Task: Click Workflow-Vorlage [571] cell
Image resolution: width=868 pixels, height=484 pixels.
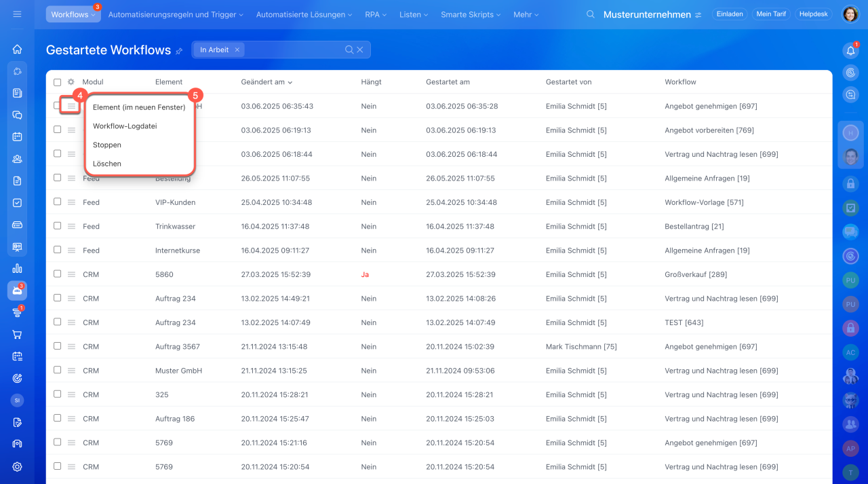Action: pos(704,202)
